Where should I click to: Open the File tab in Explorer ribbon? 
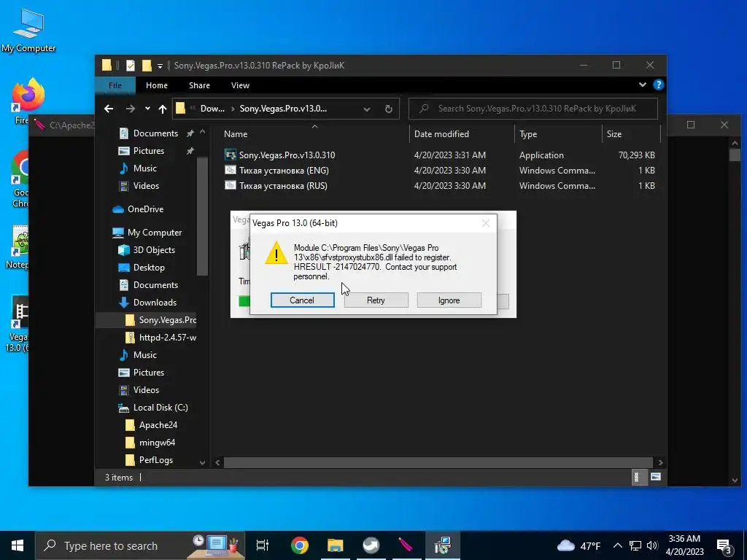coord(115,85)
